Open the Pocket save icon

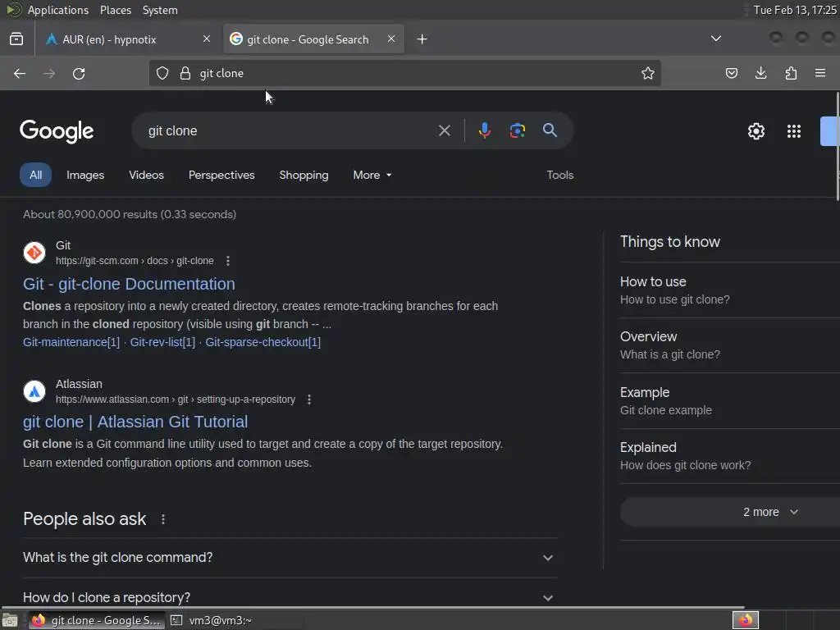731,73
